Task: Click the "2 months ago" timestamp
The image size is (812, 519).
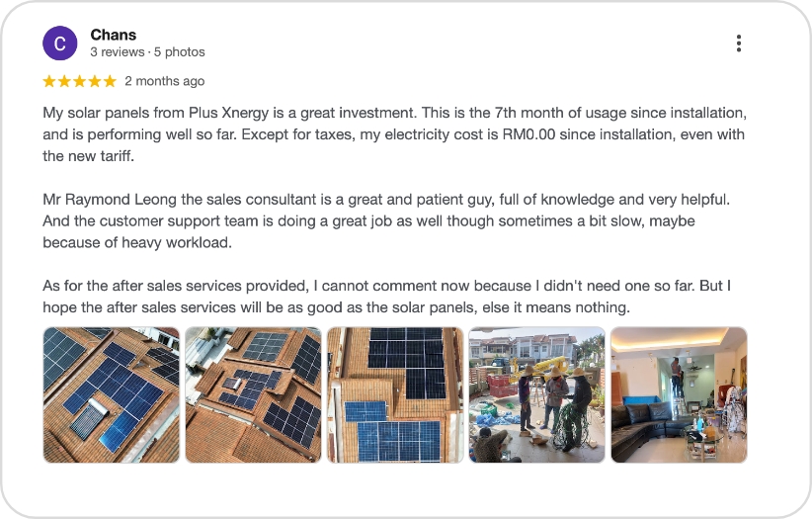Action: [x=165, y=81]
